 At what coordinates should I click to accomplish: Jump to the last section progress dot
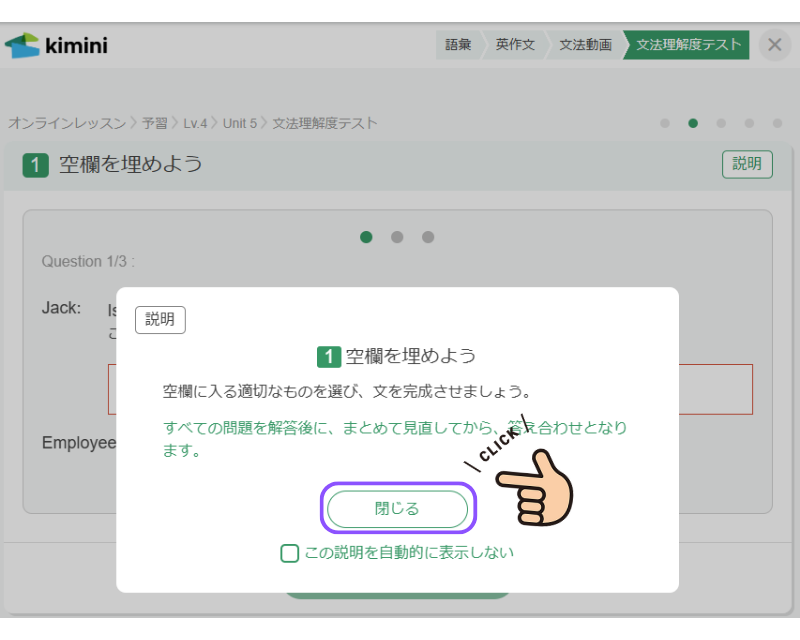point(777,124)
